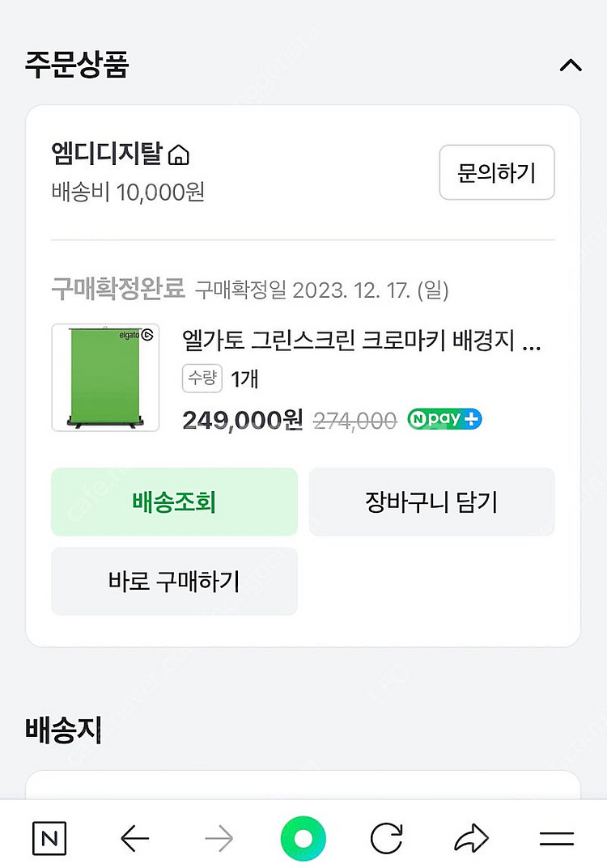Navigate back with the left arrow
607x868 pixels.
[x=135, y=839]
